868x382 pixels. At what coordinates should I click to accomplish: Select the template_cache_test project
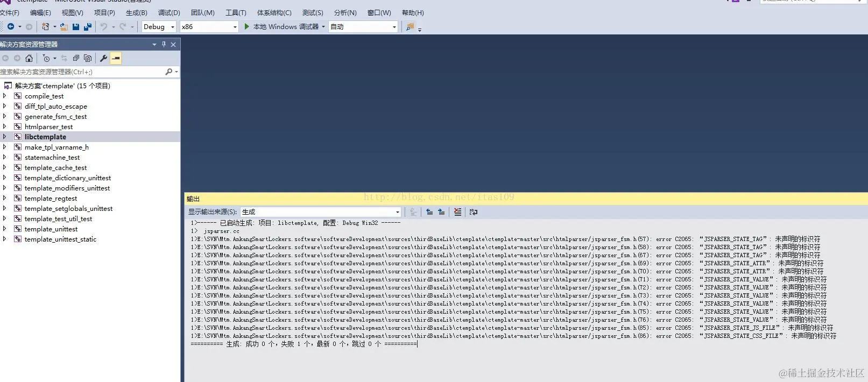pyautogui.click(x=55, y=167)
